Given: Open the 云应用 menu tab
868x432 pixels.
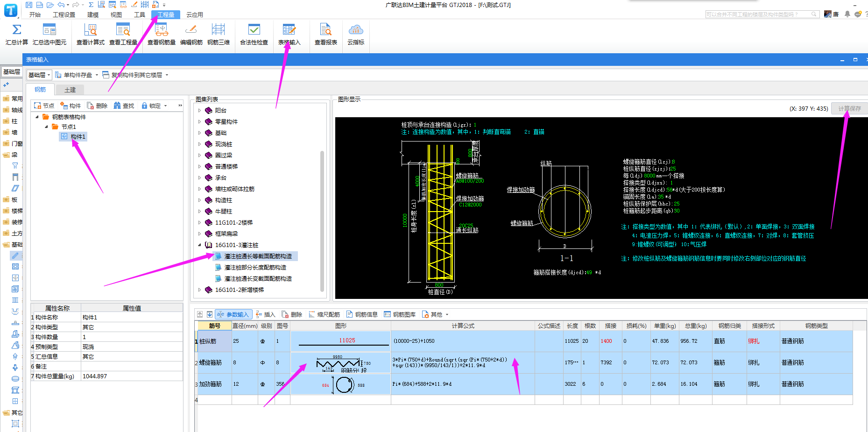Looking at the screenshot, I should 195,14.
